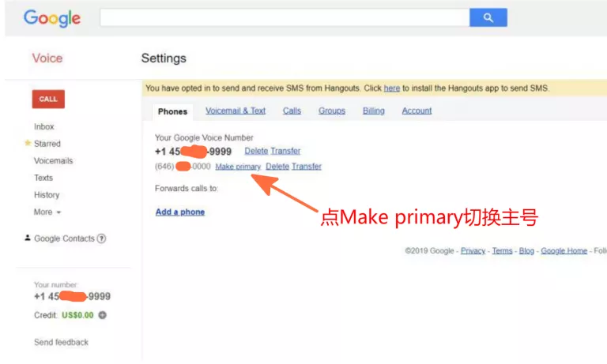Open the Voicemails folder in sidebar
Screen dimensions: 607x364
click(53, 160)
